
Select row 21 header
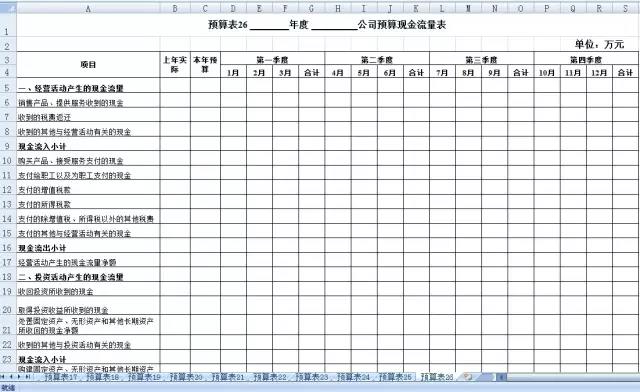coord(8,325)
